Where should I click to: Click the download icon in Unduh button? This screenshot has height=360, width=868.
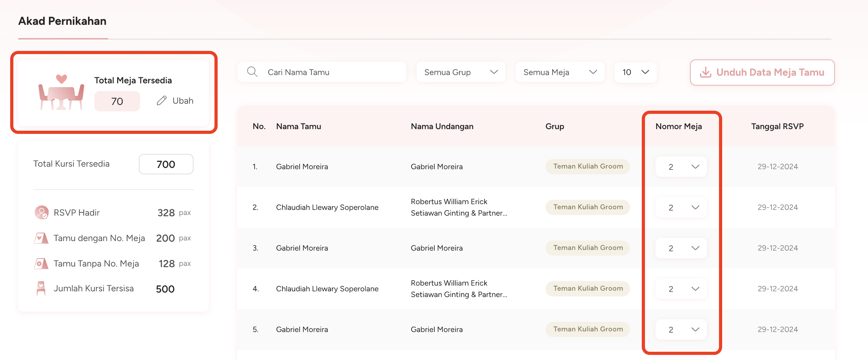(x=705, y=72)
